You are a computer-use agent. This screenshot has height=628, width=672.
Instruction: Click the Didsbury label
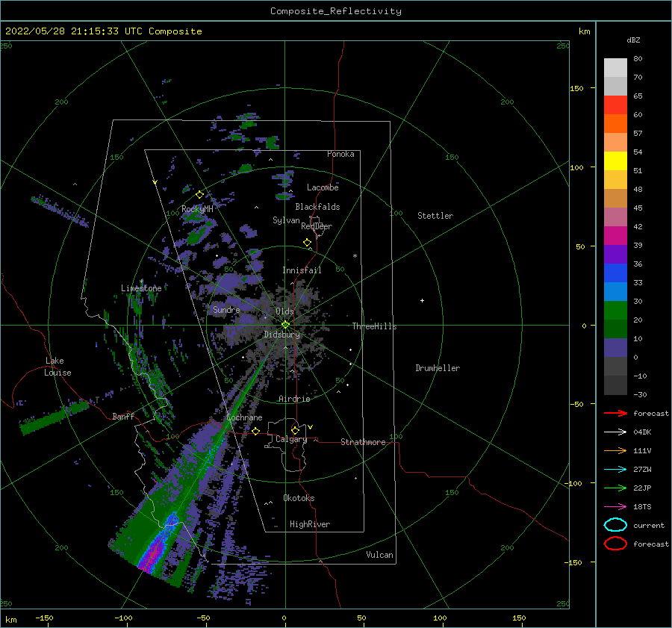pyautogui.click(x=282, y=335)
